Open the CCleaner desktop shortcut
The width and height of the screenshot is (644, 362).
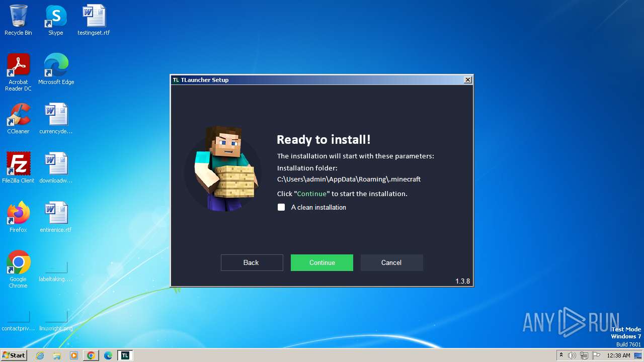(18, 119)
